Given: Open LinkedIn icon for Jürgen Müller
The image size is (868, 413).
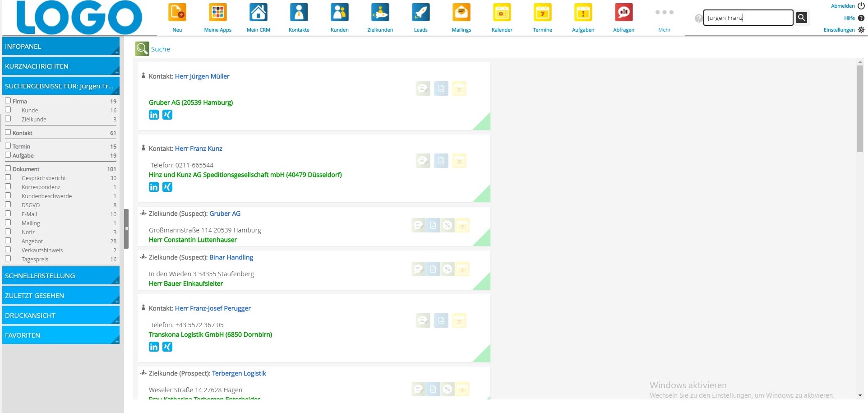Looking at the screenshot, I should 154,115.
